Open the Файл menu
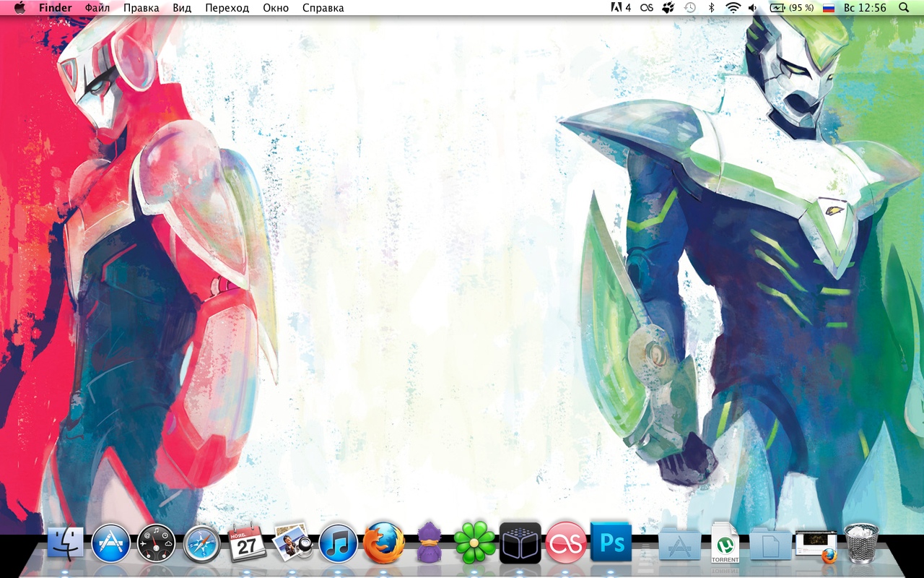This screenshot has width=924, height=578. 97,8
